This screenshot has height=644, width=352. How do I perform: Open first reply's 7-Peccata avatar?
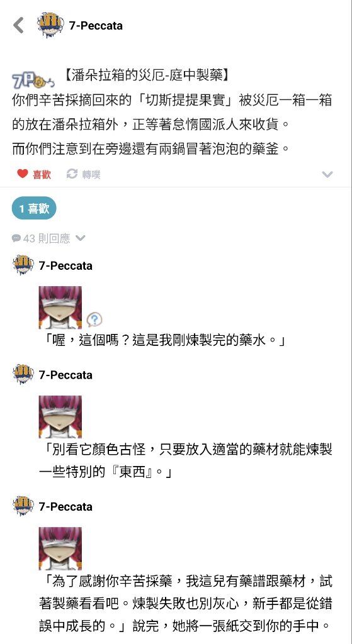click(x=23, y=265)
